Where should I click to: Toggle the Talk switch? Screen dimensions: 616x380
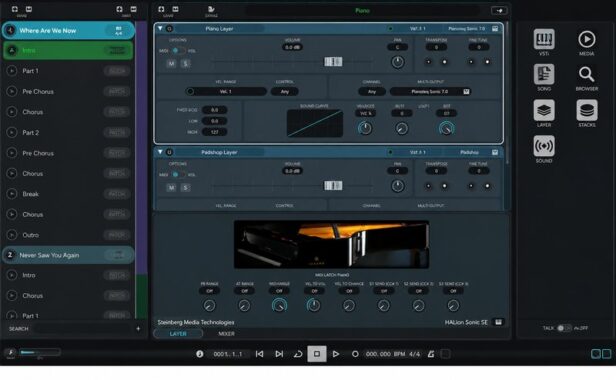564,328
